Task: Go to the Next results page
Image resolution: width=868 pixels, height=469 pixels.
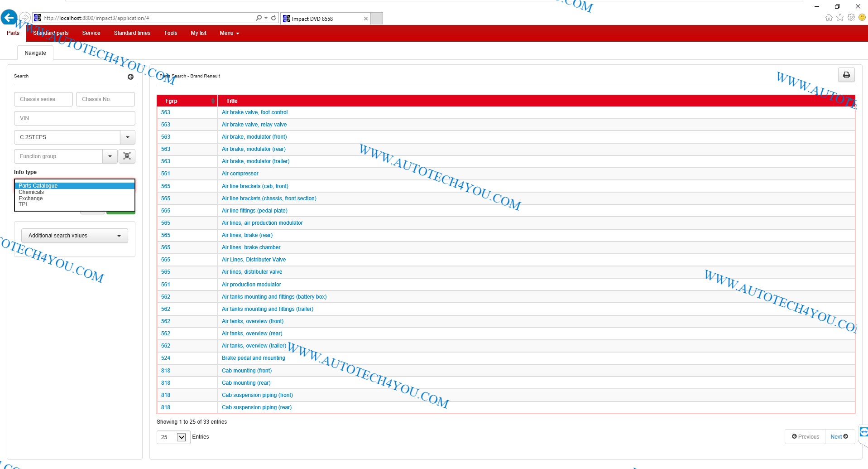Action: [839, 437]
